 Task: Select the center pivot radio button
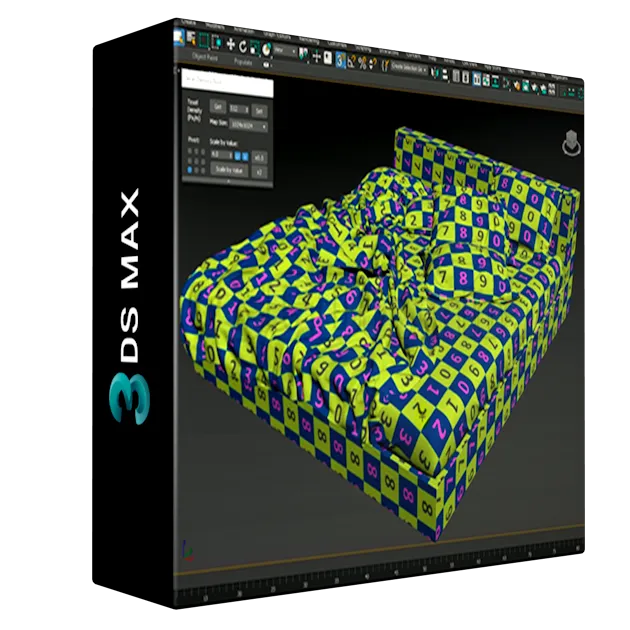click(196, 161)
